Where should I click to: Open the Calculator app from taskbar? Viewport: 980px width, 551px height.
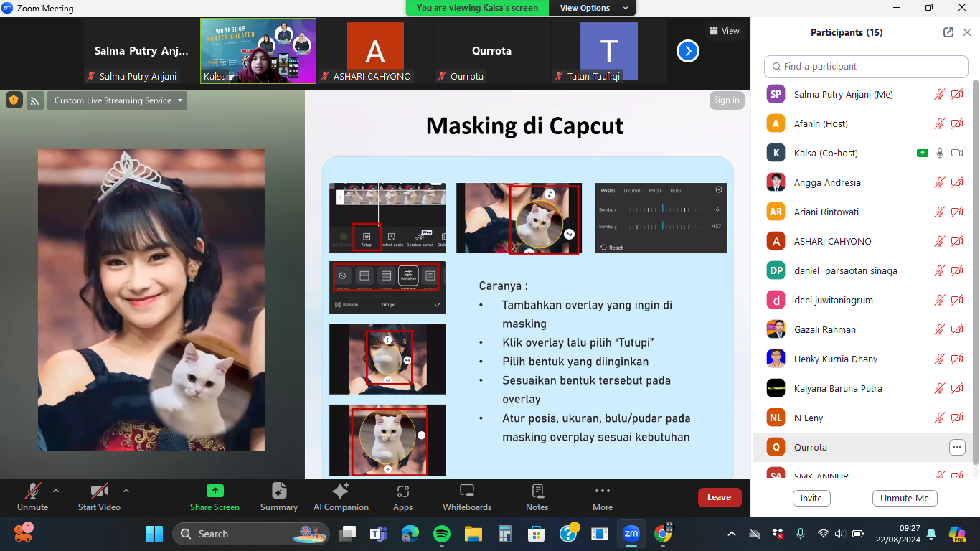(504, 534)
